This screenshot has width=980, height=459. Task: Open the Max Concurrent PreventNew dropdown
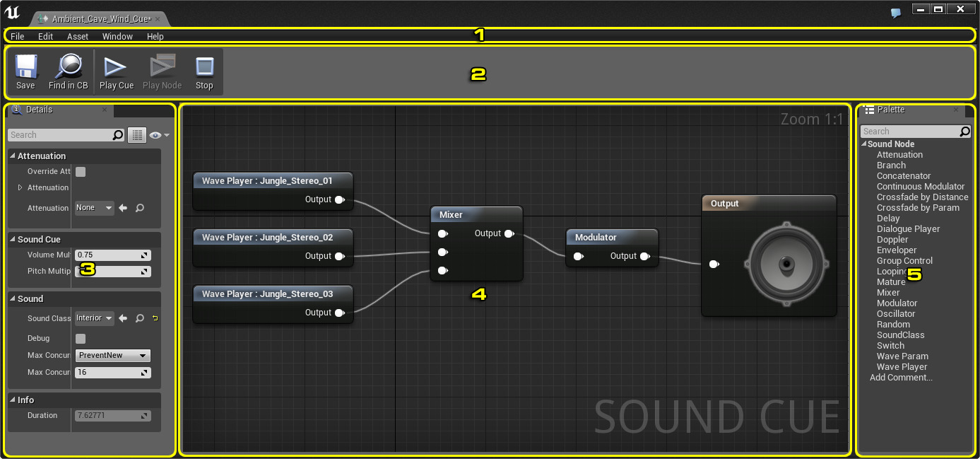112,355
